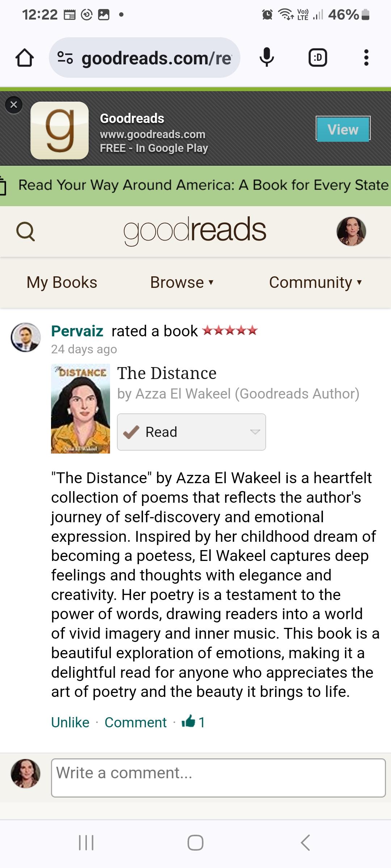Image resolution: width=391 pixels, height=868 pixels.
Task: Tap the microphone voice search icon
Action: (267, 58)
